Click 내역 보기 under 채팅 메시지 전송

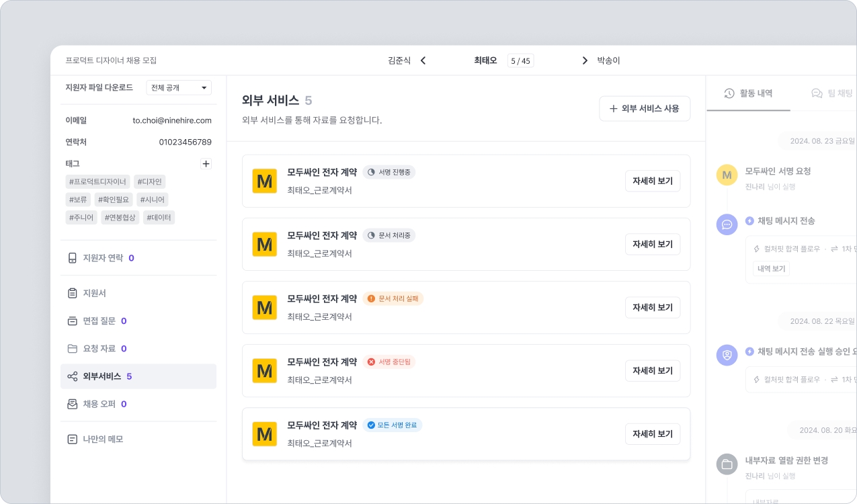coord(771,269)
